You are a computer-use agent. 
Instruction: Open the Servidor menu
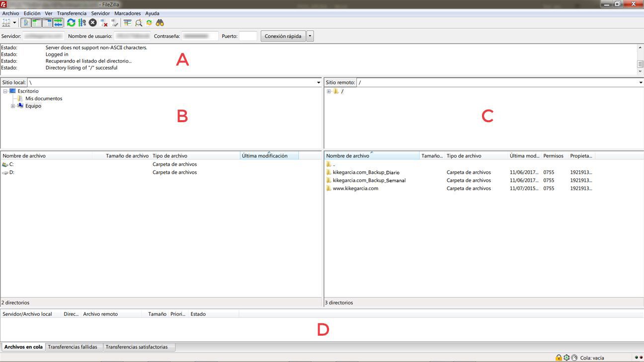point(100,13)
